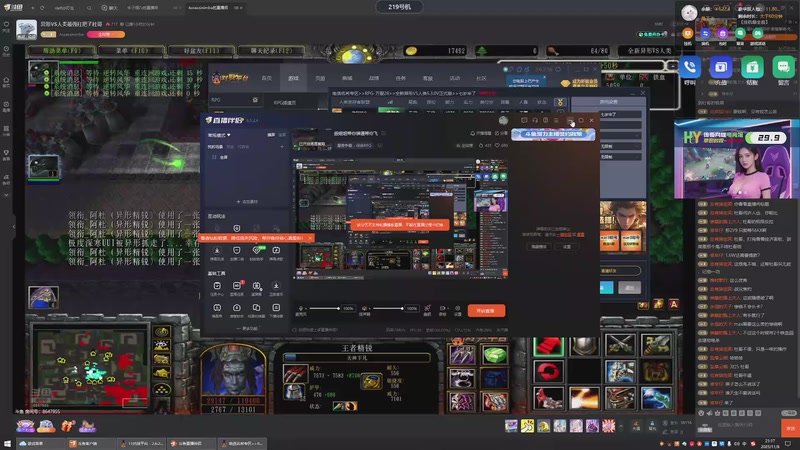
Task: Click the pink follow button under stream title
Action: point(106,34)
